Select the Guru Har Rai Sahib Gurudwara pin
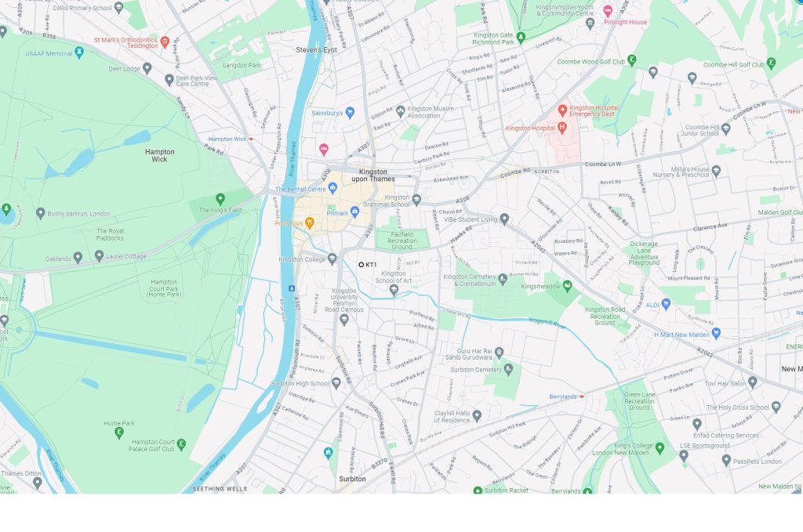Viewport: 803px width, 532px height. coord(500,353)
